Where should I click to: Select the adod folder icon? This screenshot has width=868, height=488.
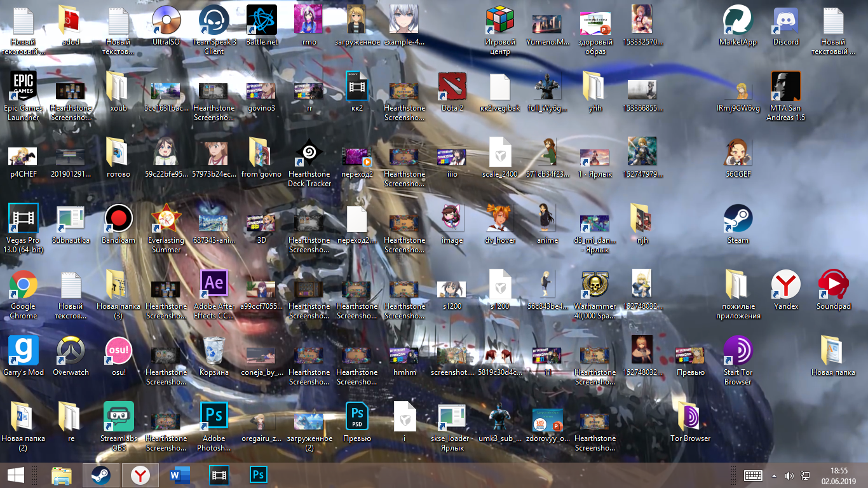71,21
